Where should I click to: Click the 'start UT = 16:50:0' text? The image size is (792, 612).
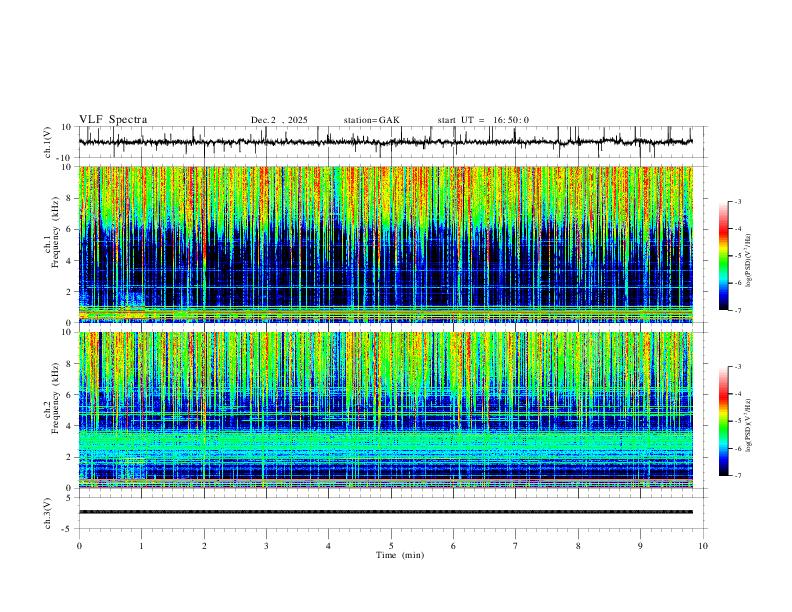483,120
